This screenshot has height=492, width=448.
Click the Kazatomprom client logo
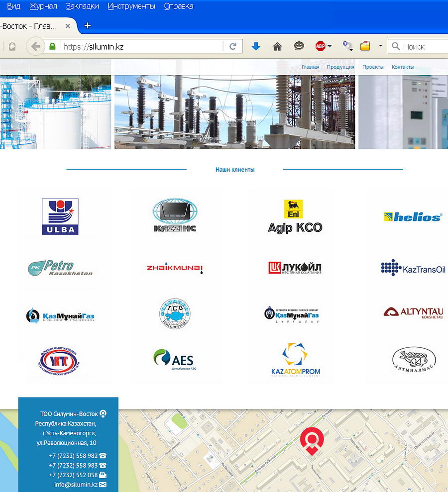[x=295, y=360]
